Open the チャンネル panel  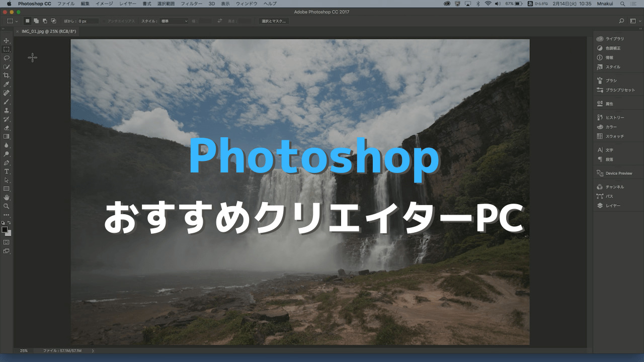tap(611, 187)
